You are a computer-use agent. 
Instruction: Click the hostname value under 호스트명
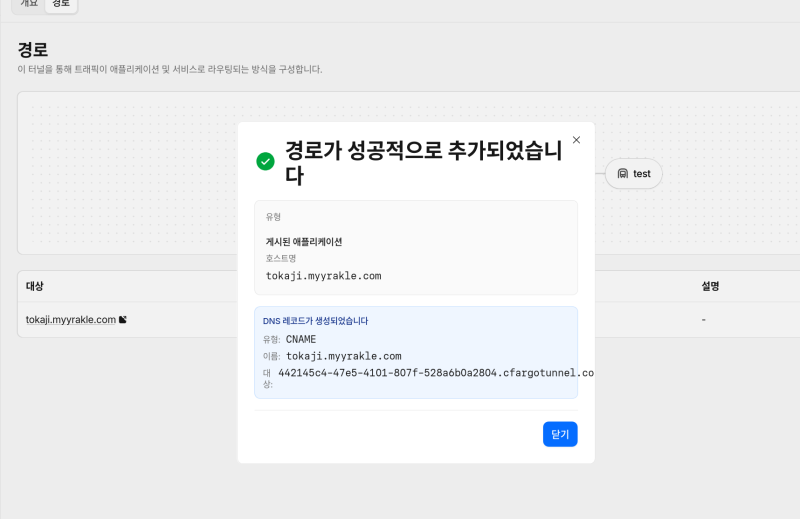(323, 276)
